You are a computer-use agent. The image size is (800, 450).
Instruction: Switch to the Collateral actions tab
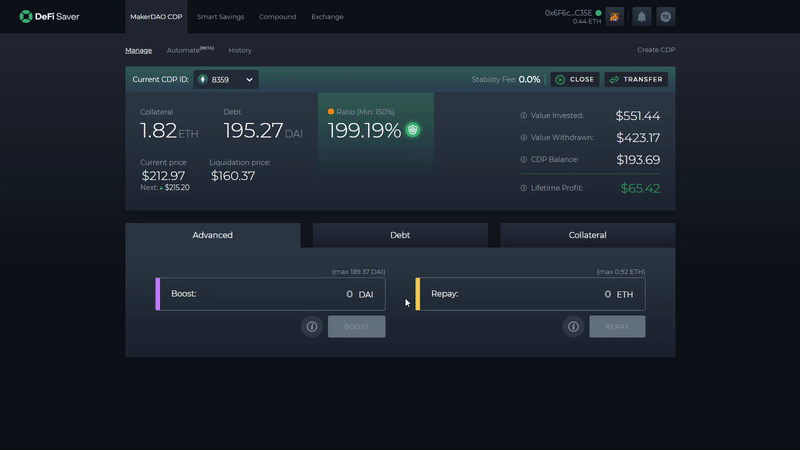pyautogui.click(x=588, y=235)
